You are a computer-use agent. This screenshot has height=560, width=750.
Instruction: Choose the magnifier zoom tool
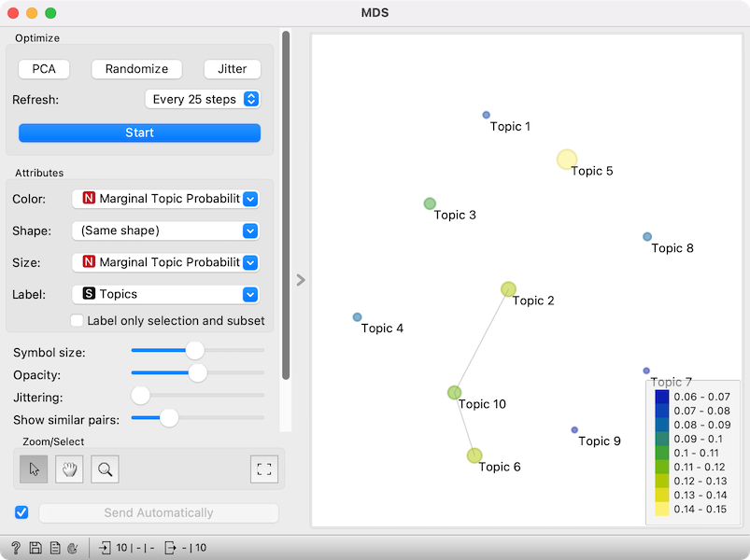click(105, 469)
